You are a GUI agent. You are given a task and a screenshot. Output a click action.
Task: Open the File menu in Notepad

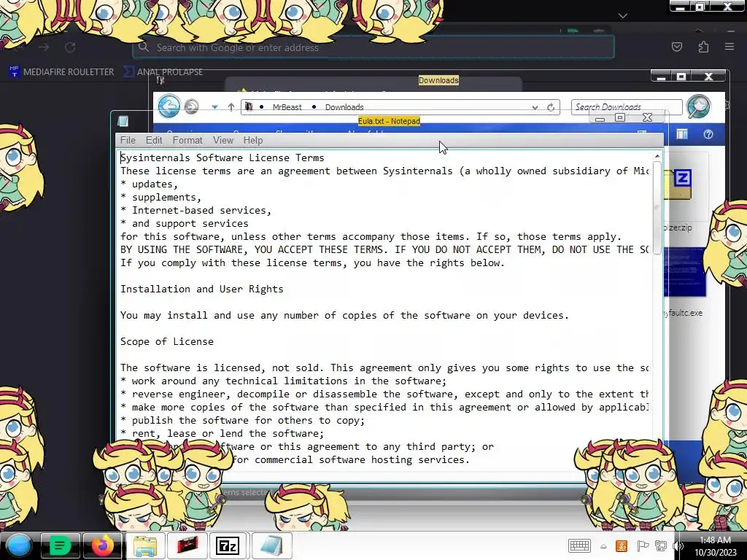pos(128,141)
